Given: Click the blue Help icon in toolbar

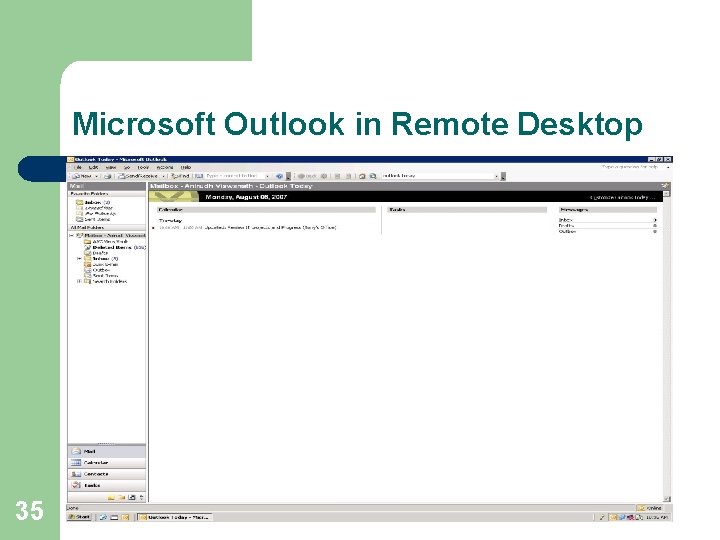Looking at the screenshot, I should (x=279, y=176).
